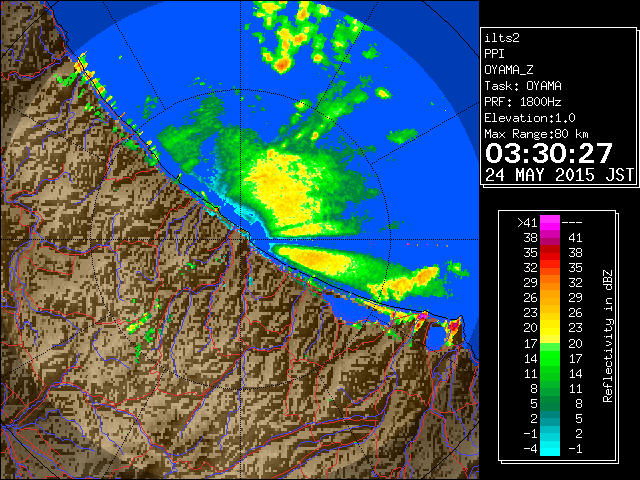Pick the cyan -4 to -1 color band
640x480 pixels.
click(x=550, y=448)
